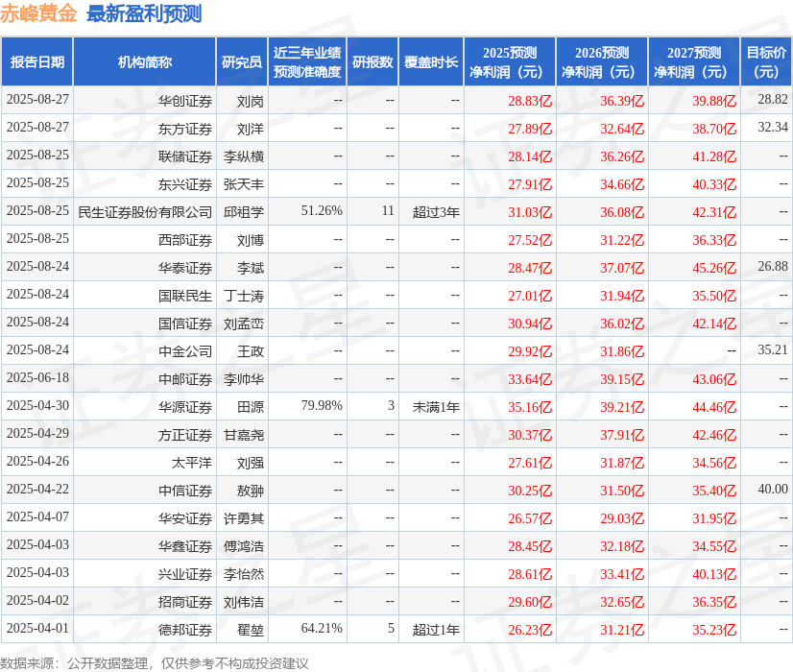Click 2026 profit forecast 39.21亿
The image size is (793, 672).
(x=622, y=407)
